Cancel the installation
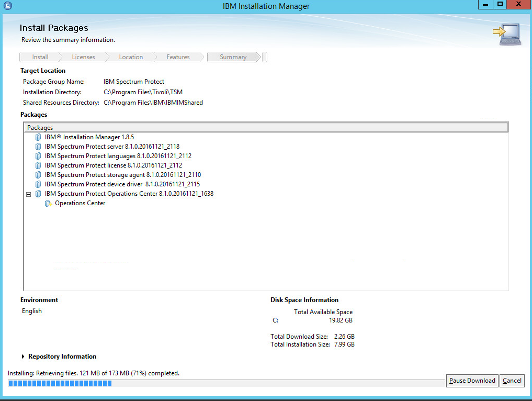532x401 pixels. 512,381
